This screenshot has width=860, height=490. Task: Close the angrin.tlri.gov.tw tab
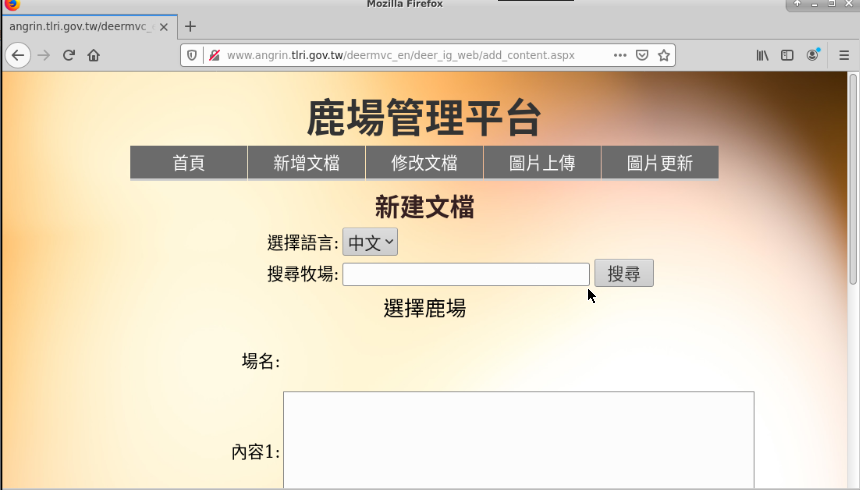[163, 27]
